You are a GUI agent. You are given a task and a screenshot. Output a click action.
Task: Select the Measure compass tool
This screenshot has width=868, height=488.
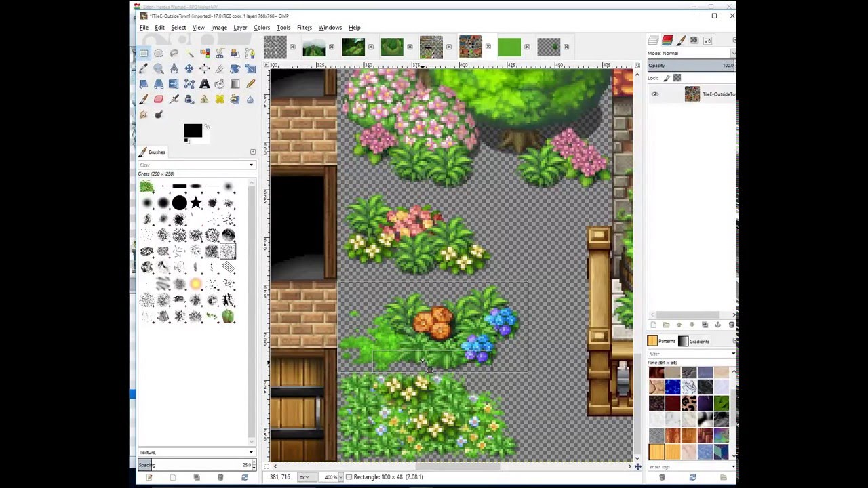tap(174, 68)
